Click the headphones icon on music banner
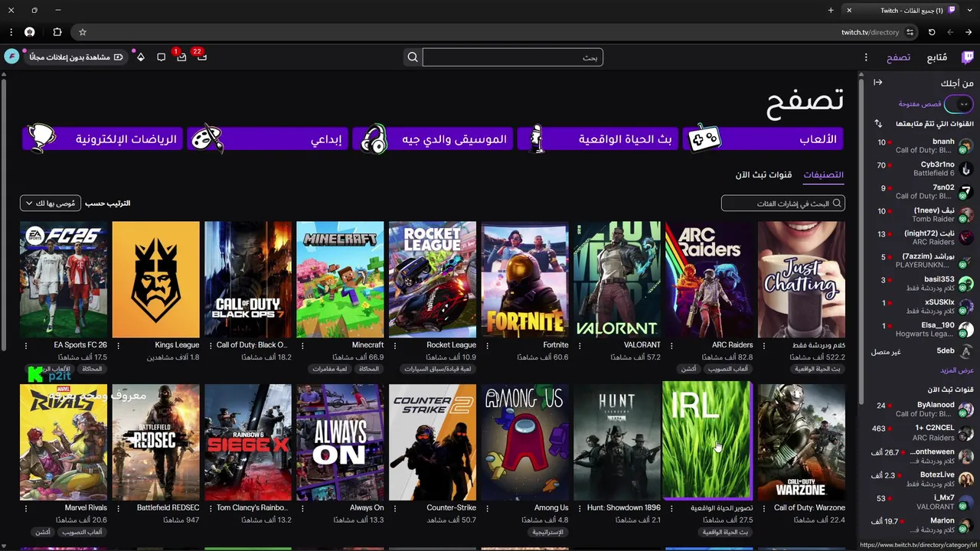 coord(375,139)
